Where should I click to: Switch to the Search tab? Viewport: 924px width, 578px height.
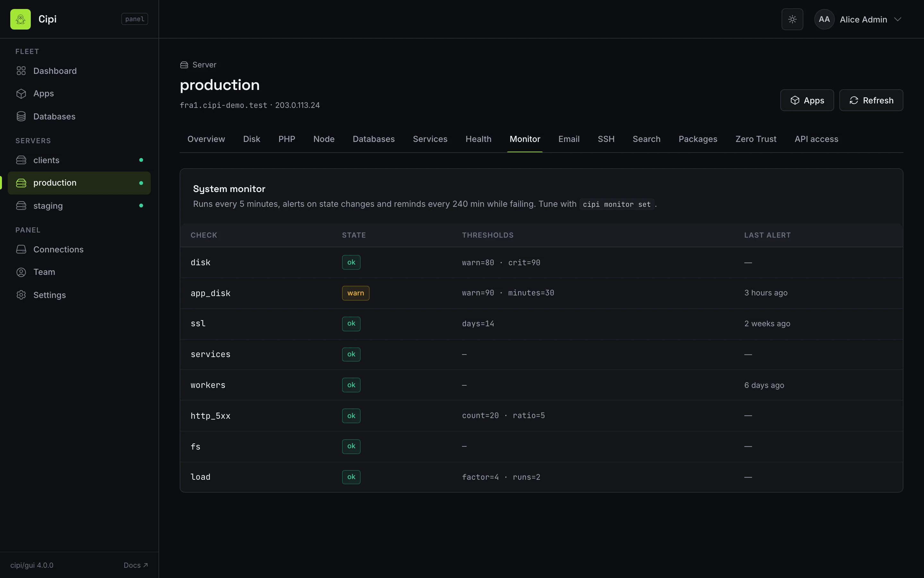coord(646,139)
